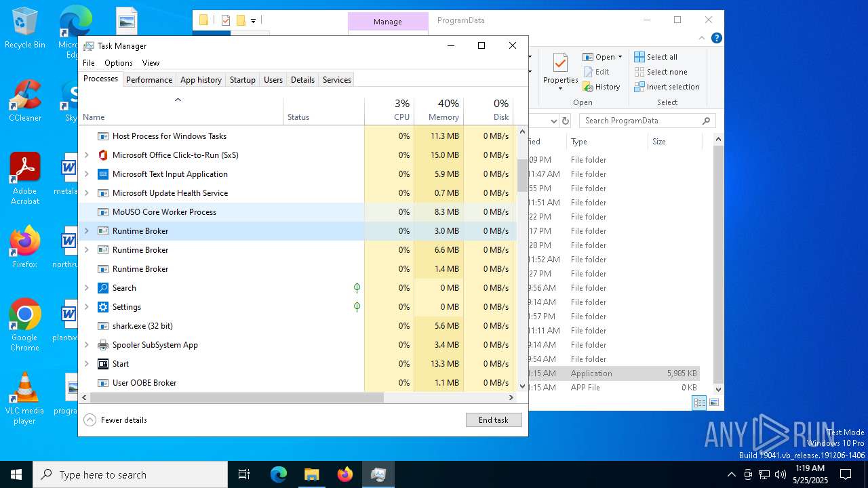Select the CCleaner desktop shortcut
Viewport: 868px width, 488px height.
25,102
